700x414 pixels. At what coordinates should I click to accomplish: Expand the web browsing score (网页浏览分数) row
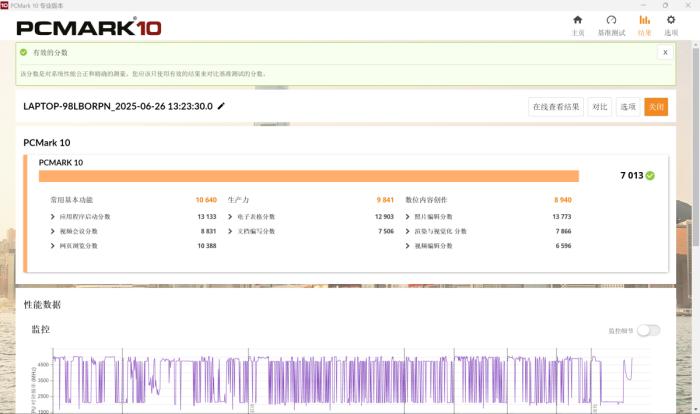pos(53,245)
